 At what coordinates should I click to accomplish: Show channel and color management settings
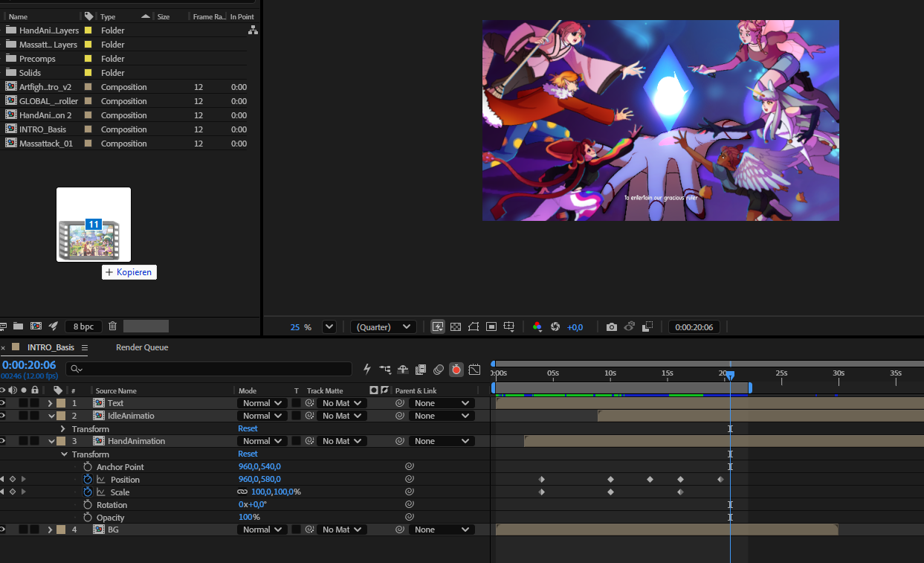pyautogui.click(x=537, y=326)
